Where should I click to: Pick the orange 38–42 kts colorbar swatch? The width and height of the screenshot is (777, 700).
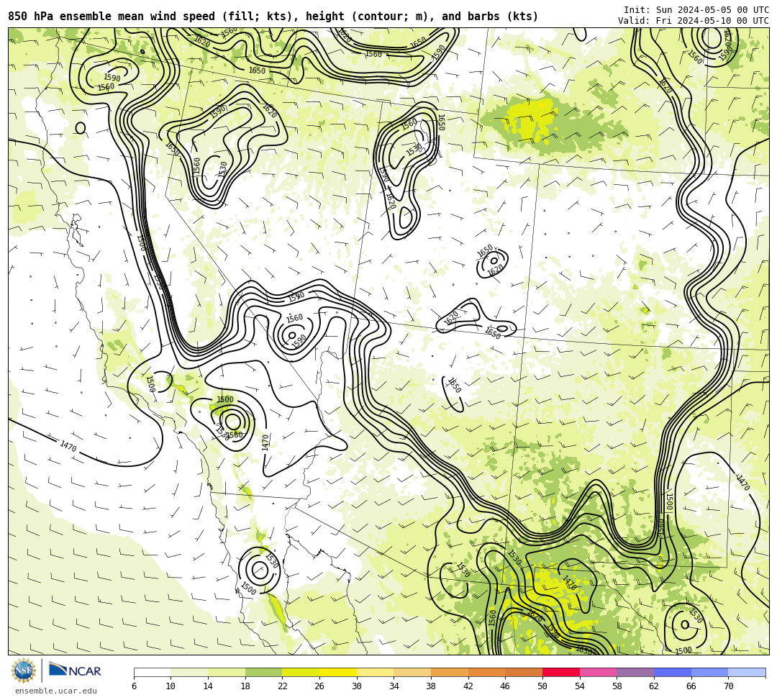(450, 672)
